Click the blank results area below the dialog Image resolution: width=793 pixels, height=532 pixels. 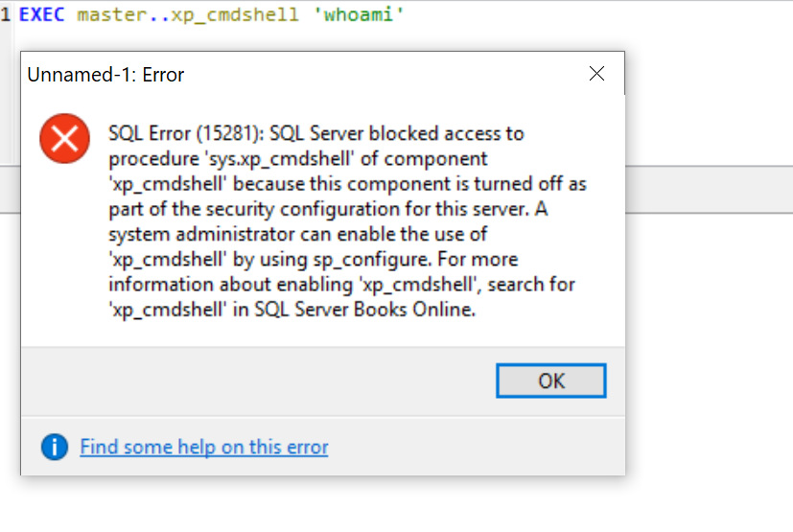click(384, 503)
